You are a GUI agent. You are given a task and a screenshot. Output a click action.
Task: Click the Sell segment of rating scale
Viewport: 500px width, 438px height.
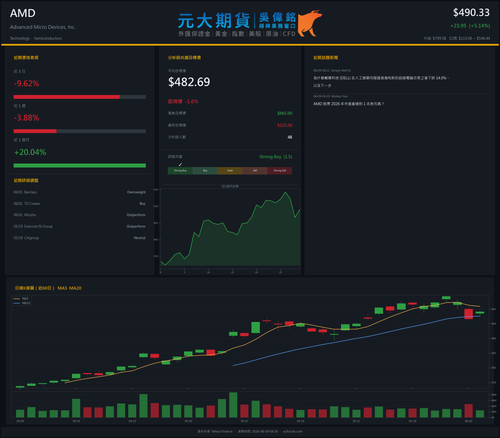coord(255,171)
